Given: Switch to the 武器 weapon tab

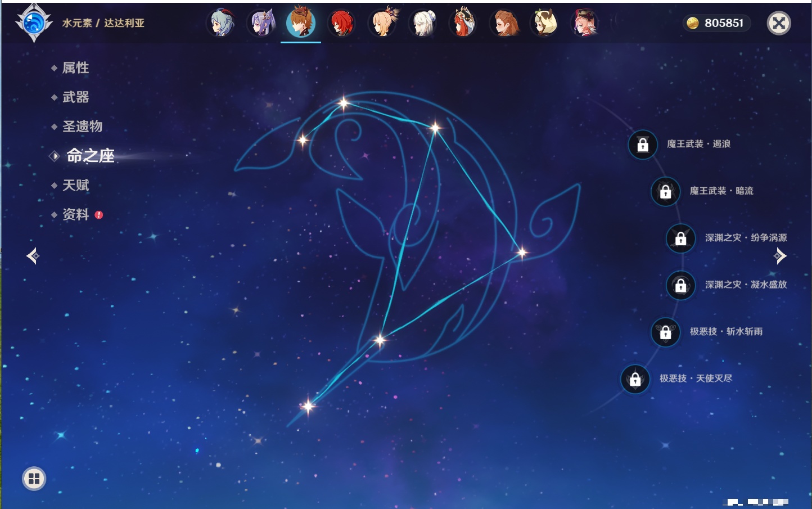Looking at the screenshot, I should pyautogui.click(x=75, y=97).
